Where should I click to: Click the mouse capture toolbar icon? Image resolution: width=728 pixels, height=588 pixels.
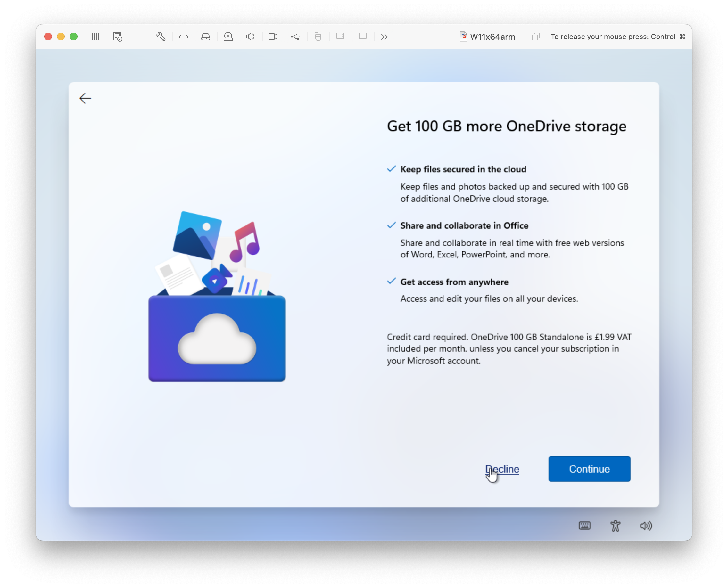coord(318,37)
